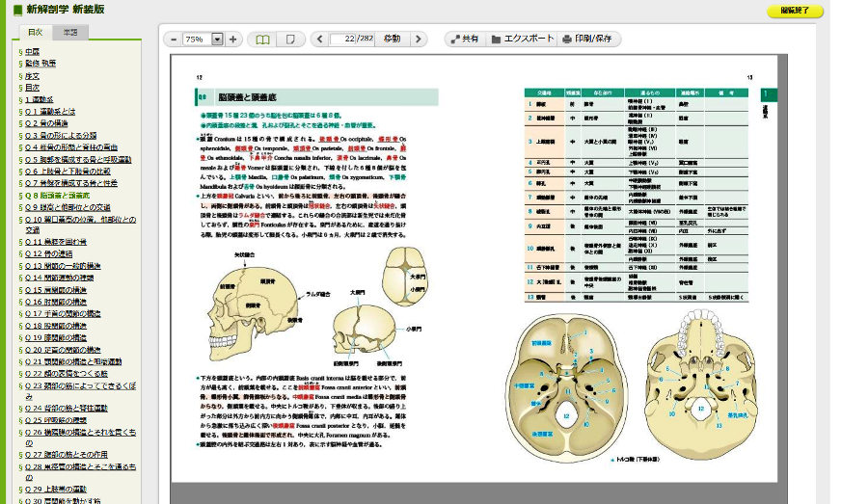Click the internal skull base diagram

tap(566, 387)
